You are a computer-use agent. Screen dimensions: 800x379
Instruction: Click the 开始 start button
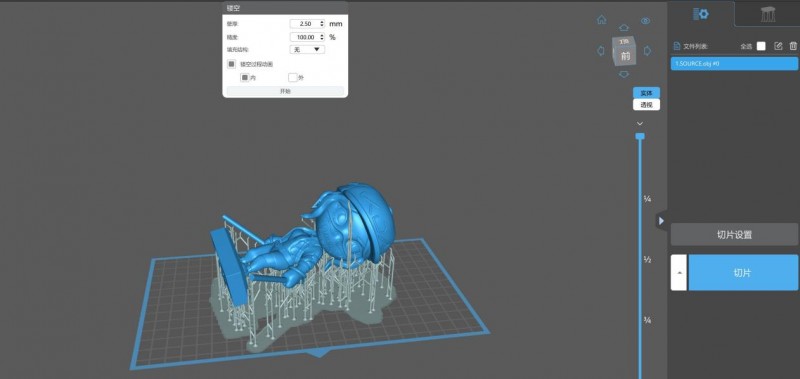tap(285, 91)
